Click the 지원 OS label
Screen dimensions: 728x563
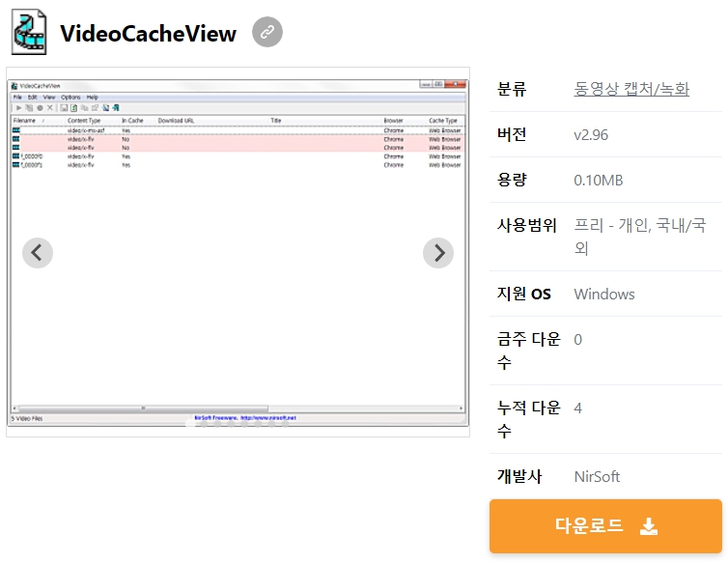click(523, 294)
